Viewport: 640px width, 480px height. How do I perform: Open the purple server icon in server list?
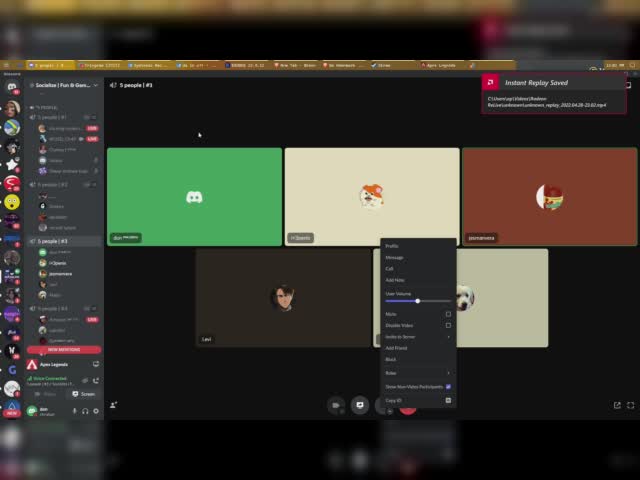pos(12,314)
